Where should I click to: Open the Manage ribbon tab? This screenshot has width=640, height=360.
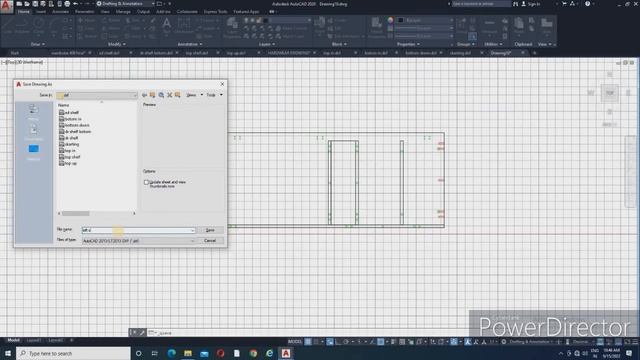click(123, 12)
